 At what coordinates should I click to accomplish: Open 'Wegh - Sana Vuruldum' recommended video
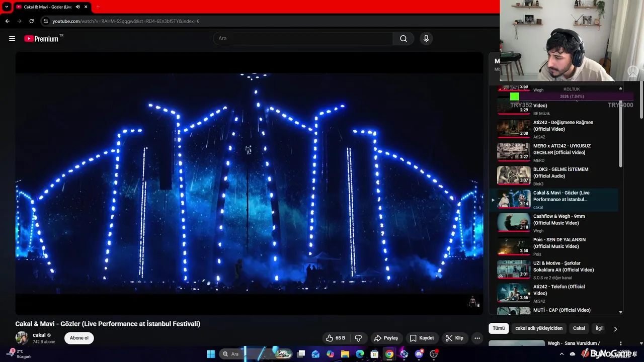tap(574, 343)
